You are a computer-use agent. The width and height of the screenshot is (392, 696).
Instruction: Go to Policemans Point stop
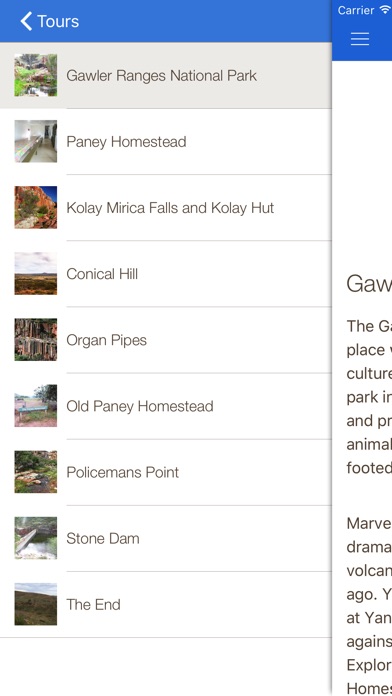click(x=166, y=472)
